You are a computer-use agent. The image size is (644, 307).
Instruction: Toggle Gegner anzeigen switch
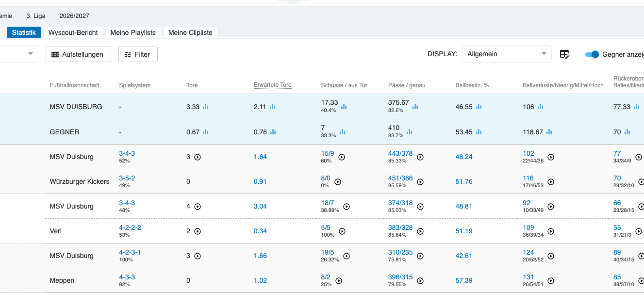[x=592, y=54]
